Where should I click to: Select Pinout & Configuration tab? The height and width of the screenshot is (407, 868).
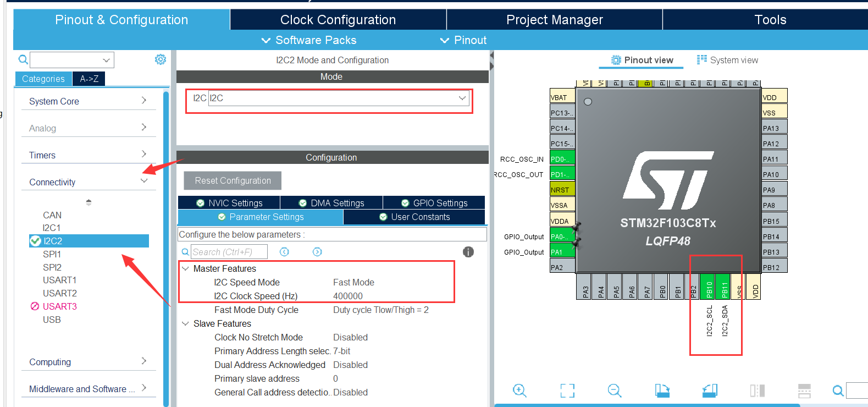coord(121,20)
